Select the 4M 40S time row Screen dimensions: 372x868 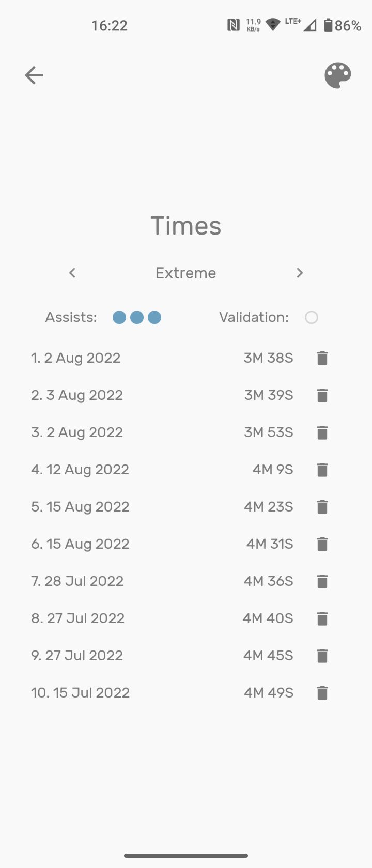163,618
